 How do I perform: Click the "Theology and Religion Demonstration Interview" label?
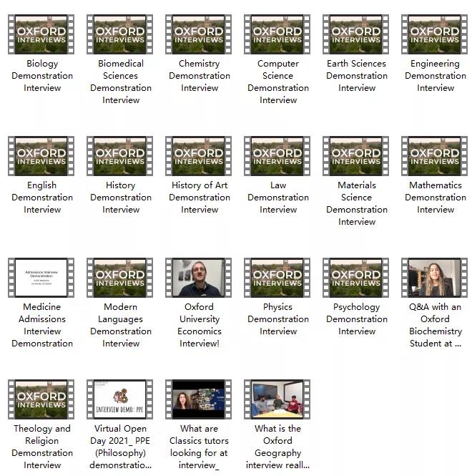coord(42,447)
